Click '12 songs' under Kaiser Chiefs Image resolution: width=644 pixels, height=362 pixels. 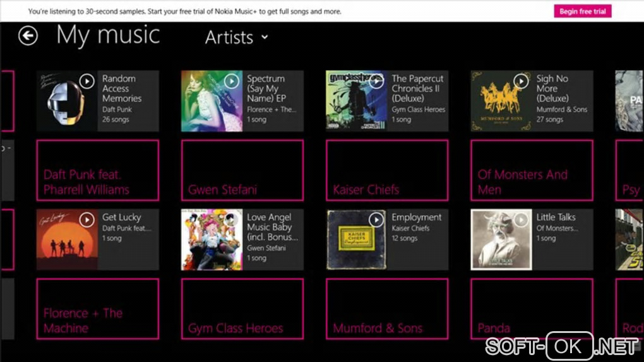405,238
